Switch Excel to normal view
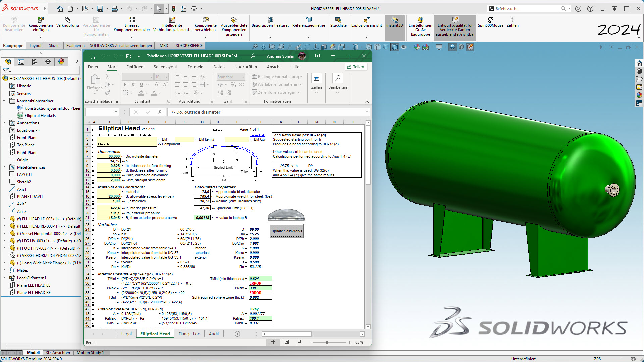 point(273,342)
